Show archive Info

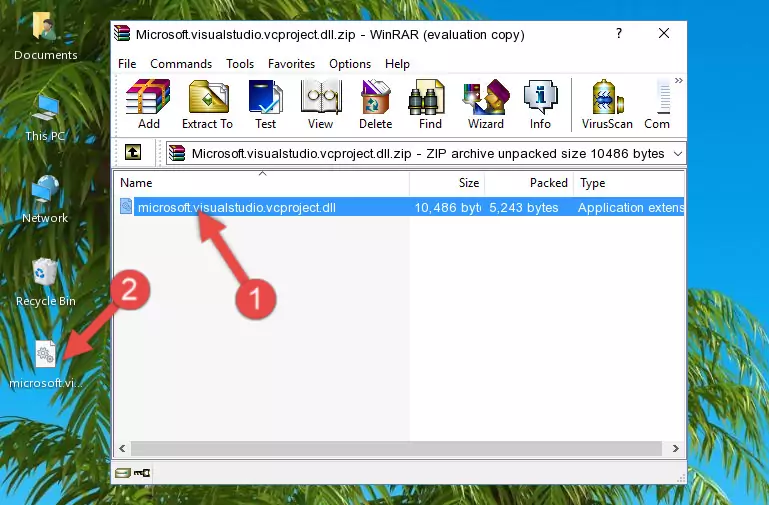click(540, 104)
